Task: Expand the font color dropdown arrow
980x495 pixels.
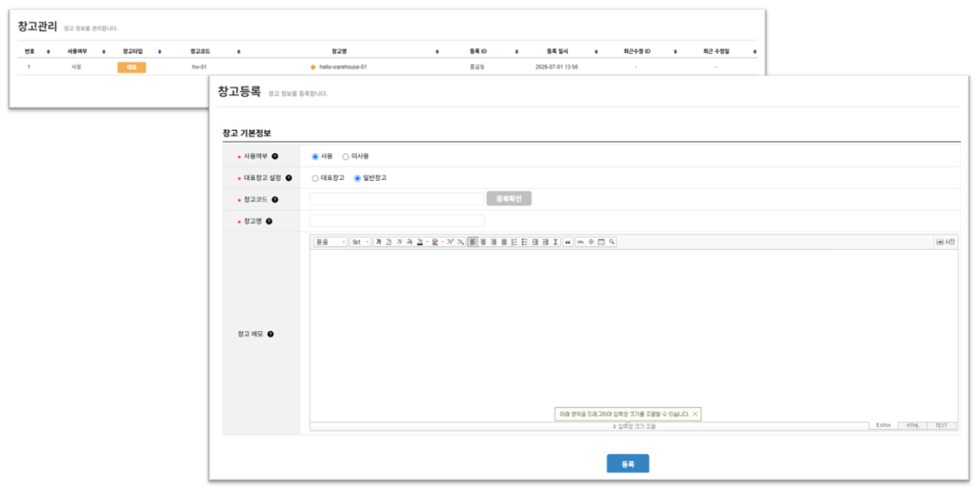Action: point(427,243)
